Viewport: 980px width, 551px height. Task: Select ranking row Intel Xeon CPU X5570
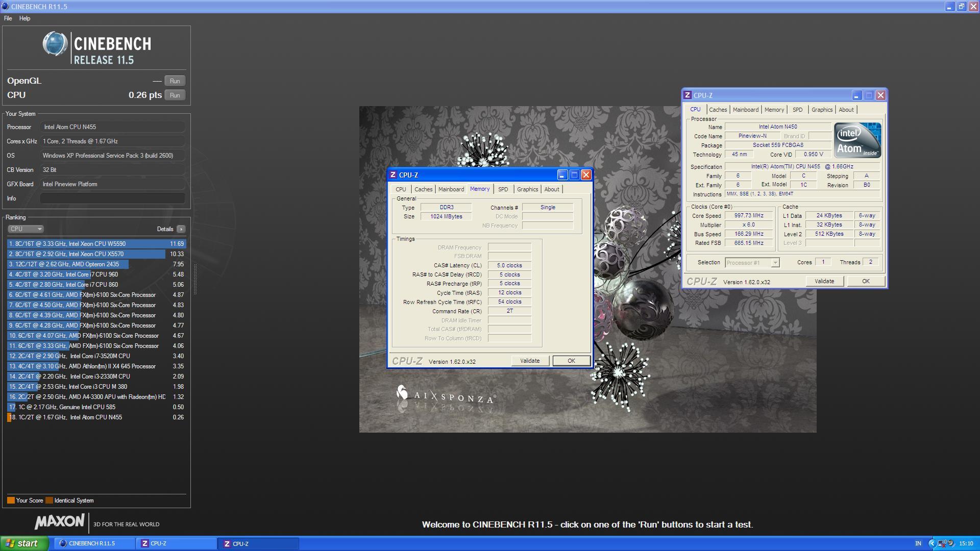pyautogui.click(x=96, y=254)
